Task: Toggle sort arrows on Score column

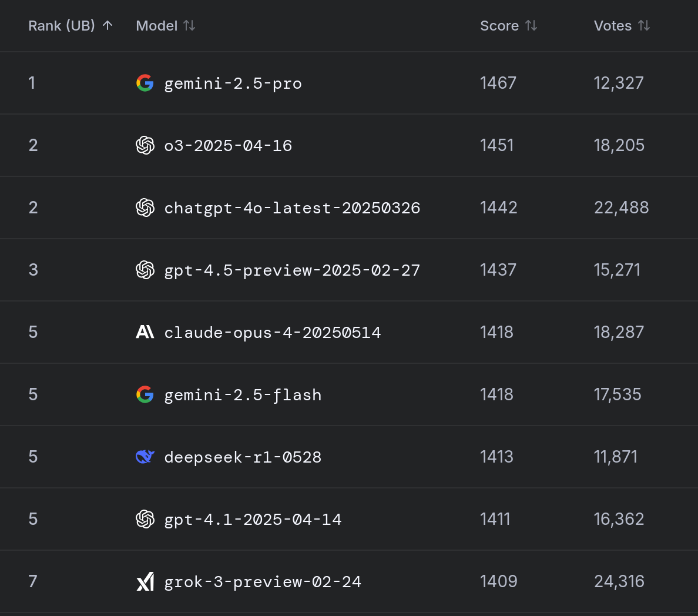Action: pyautogui.click(x=531, y=25)
